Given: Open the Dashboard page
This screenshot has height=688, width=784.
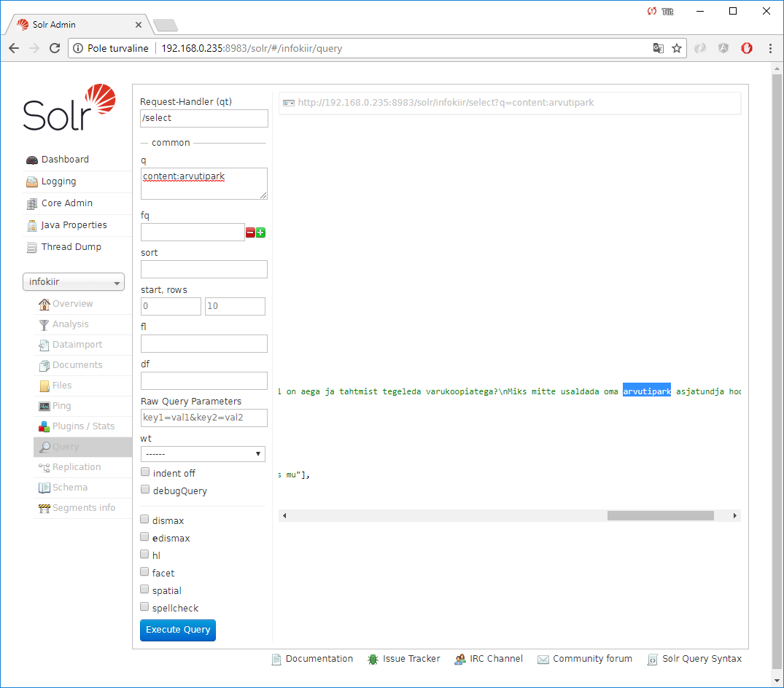Looking at the screenshot, I should pos(65,160).
